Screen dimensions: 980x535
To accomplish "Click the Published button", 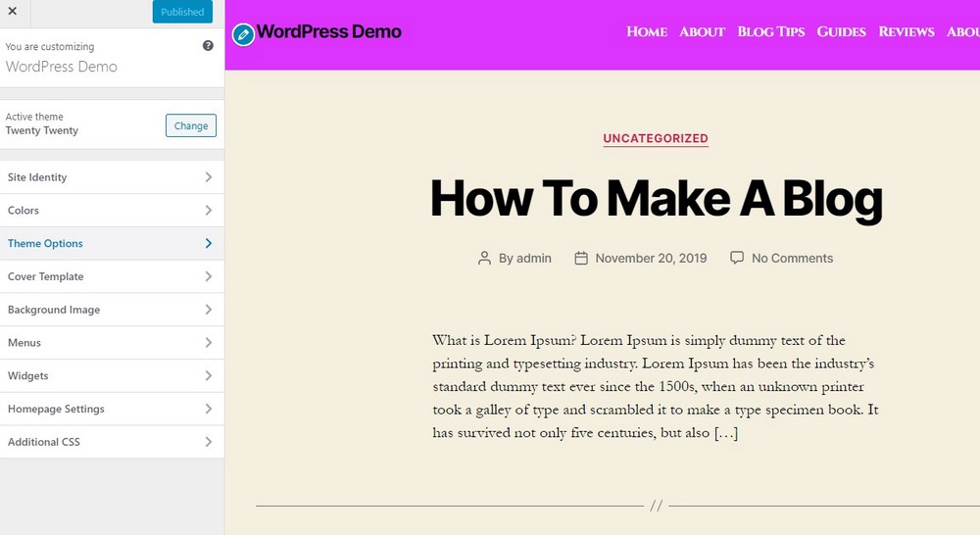I will tap(182, 12).
